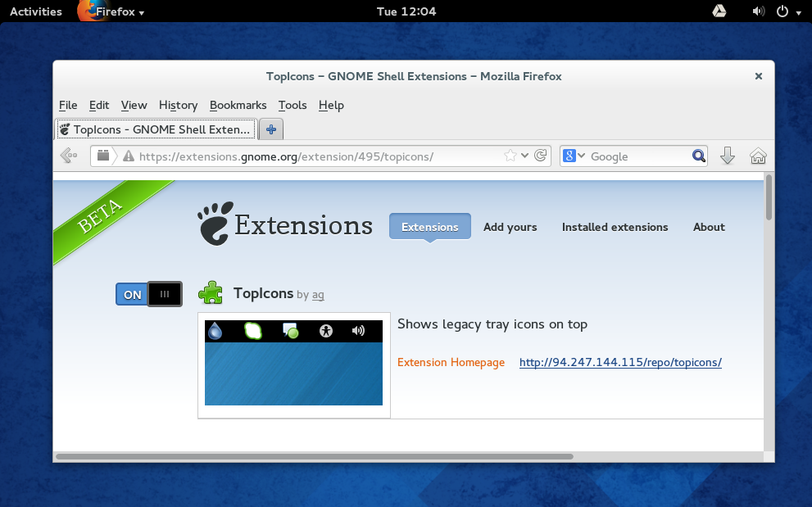Open the Help menu
This screenshot has height=507, width=812.
[x=331, y=105]
